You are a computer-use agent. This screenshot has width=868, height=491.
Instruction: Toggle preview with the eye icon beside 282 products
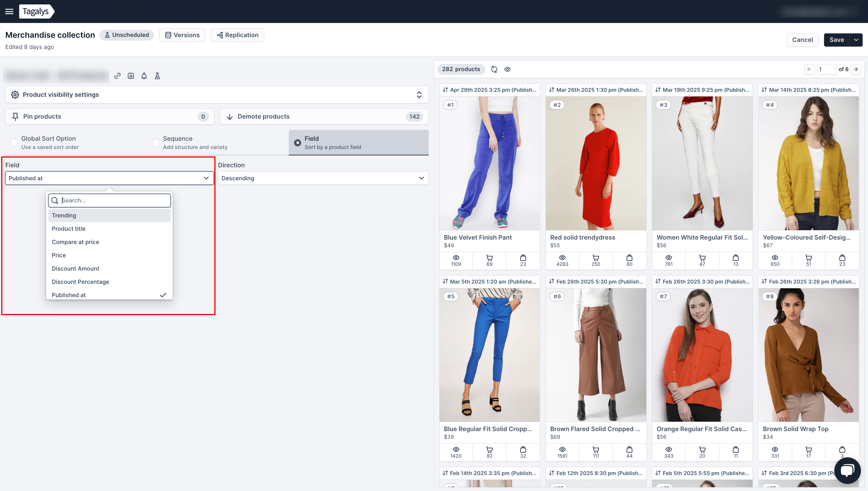(508, 69)
